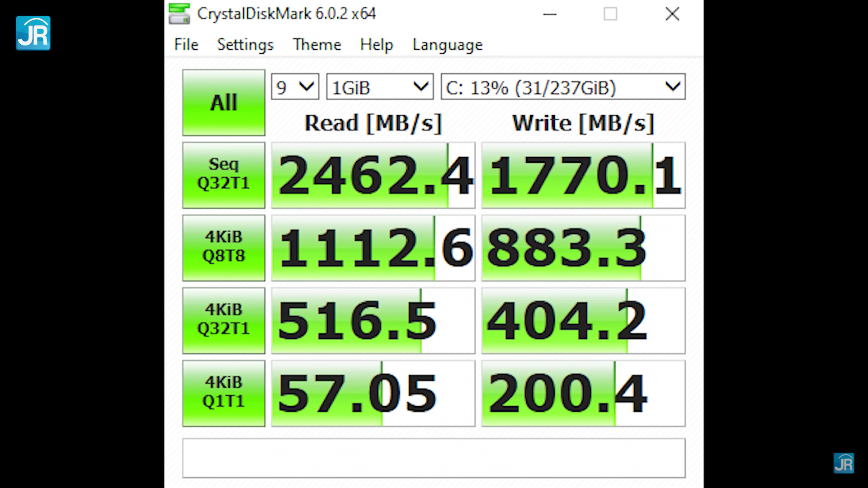The height and width of the screenshot is (488, 868).
Task: Click the JR logo in the top left
Action: point(33,33)
